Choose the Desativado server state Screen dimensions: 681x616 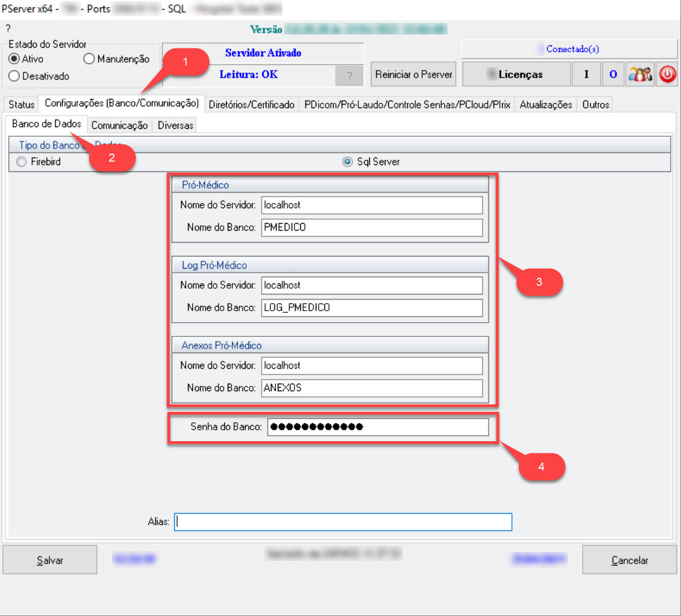click(14, 76)
